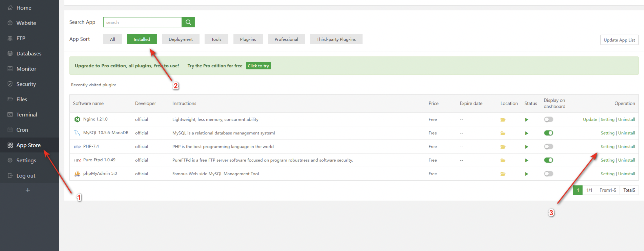Open Setting for PHP-7.4
This screenshot has height=251, width=644.
[x=607, y=146]
